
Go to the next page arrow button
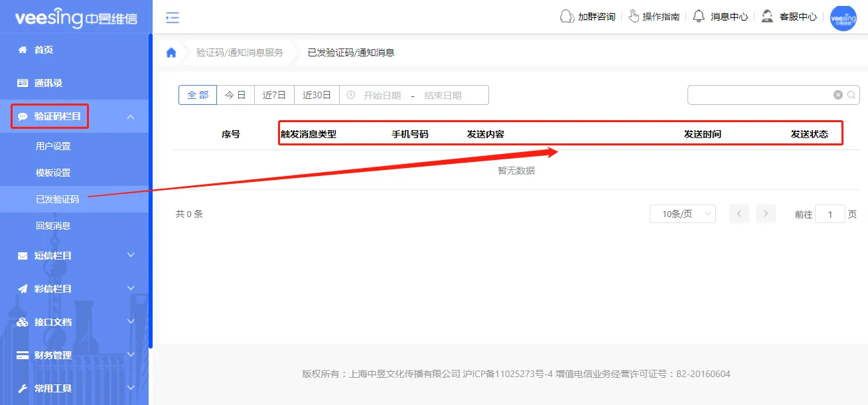[765, 213]
